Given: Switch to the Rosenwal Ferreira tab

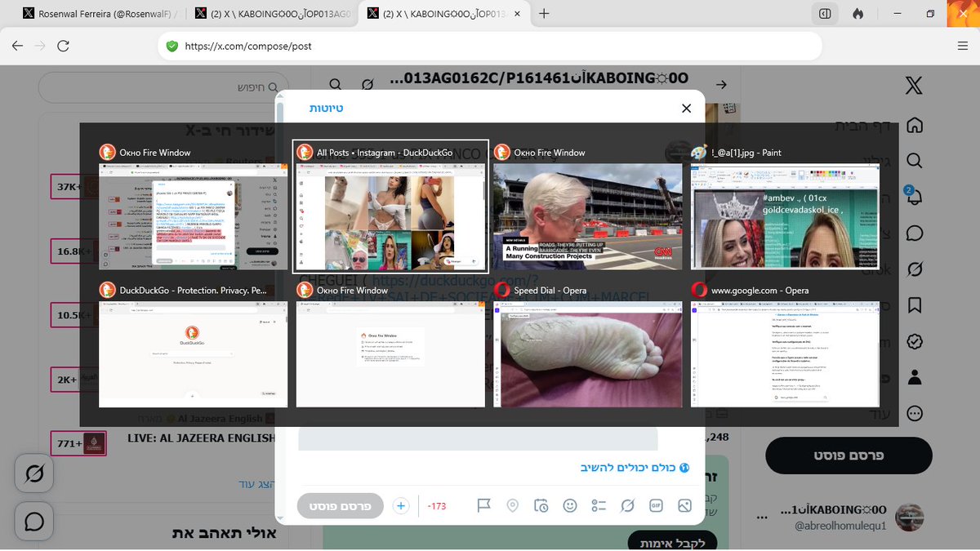Looking at the screenshot, I should click(101, 13).
